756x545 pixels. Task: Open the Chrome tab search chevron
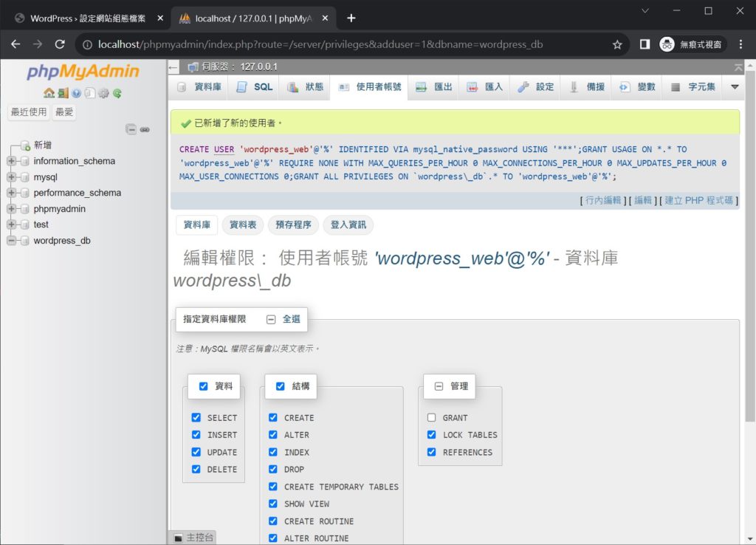click(x=645, y=10)
